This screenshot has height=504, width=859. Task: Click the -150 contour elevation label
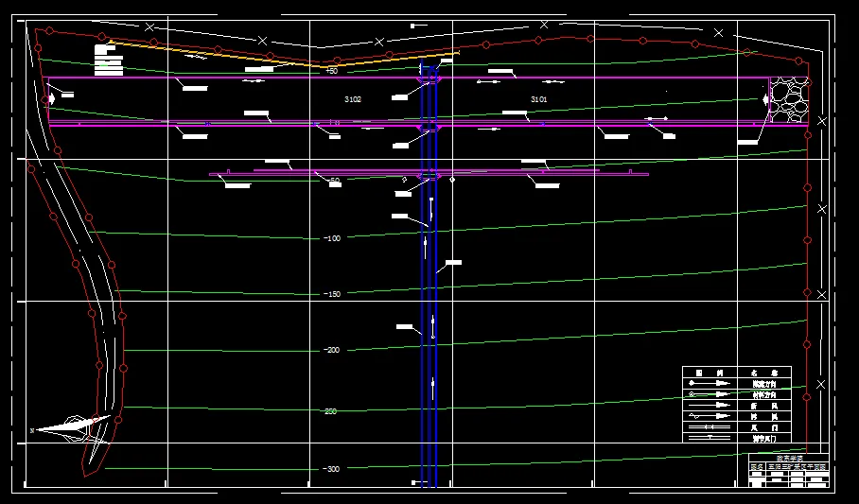tap(332, 294)
